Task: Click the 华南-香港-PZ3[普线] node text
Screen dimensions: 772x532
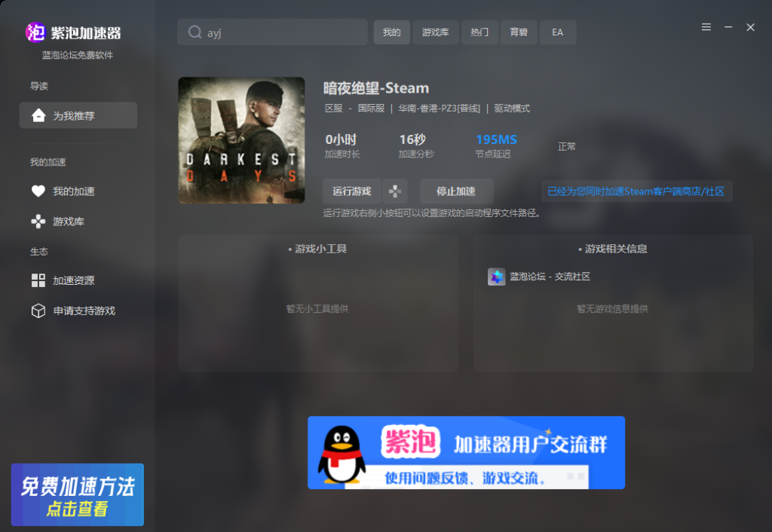Action: (x=440, y=109)
